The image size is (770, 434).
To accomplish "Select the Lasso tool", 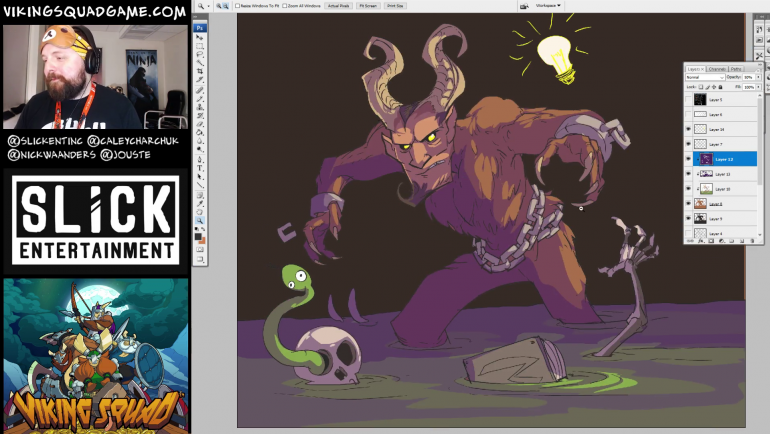I will tap(200, 55).
